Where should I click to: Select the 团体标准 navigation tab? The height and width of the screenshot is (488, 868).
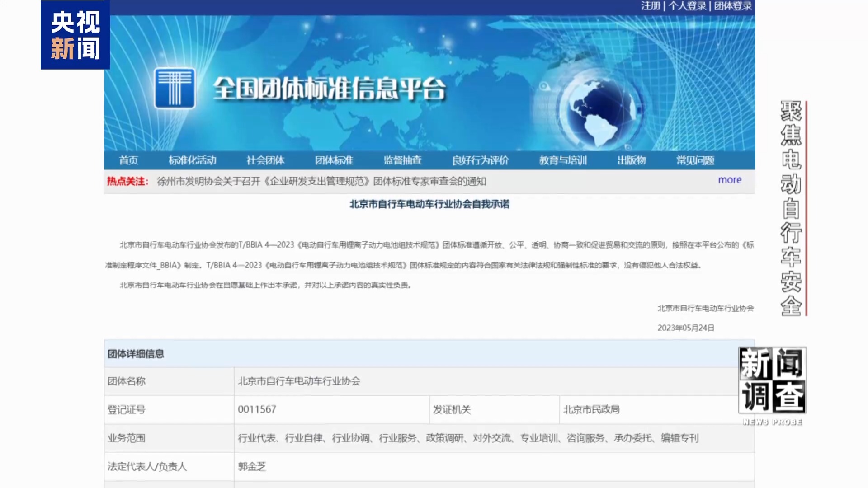pyautogui.click(x=334, y=160)
